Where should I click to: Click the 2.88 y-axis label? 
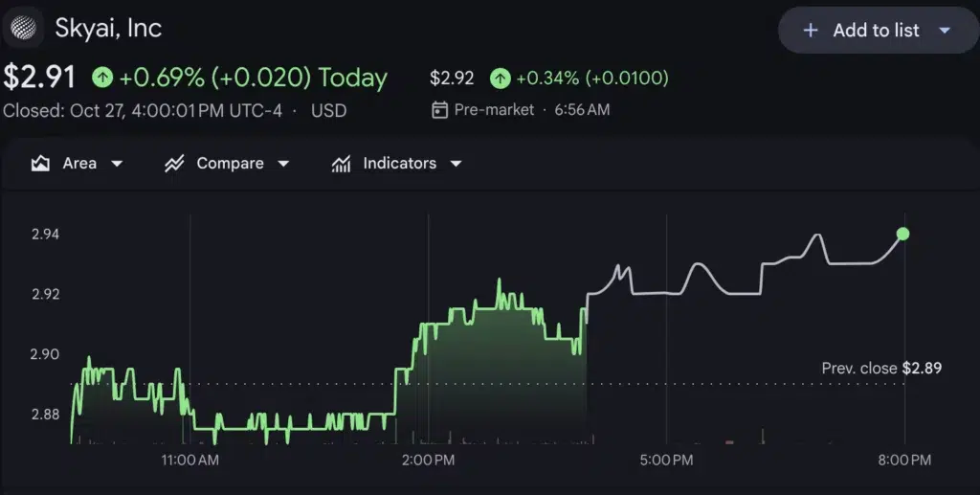click(x=46, y=415)
